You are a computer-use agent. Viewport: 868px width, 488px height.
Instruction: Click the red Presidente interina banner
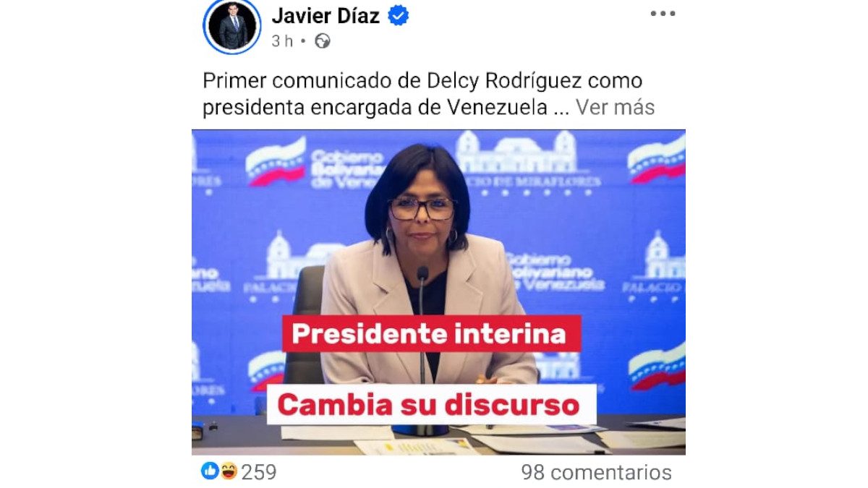431,333
